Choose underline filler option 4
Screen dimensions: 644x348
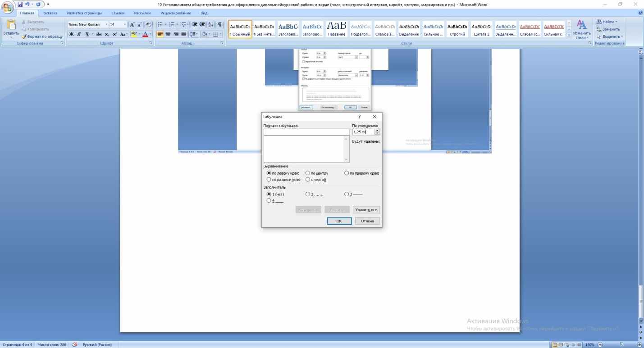click(x=269, y=201)
